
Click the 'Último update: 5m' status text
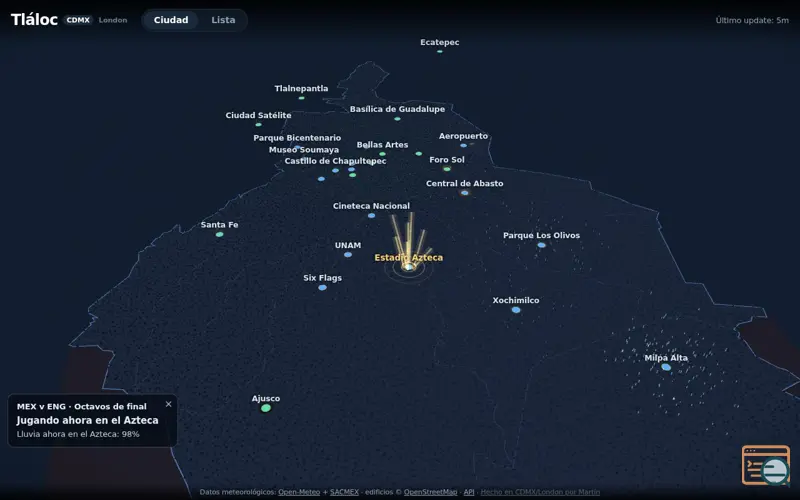tap(752, 20)
